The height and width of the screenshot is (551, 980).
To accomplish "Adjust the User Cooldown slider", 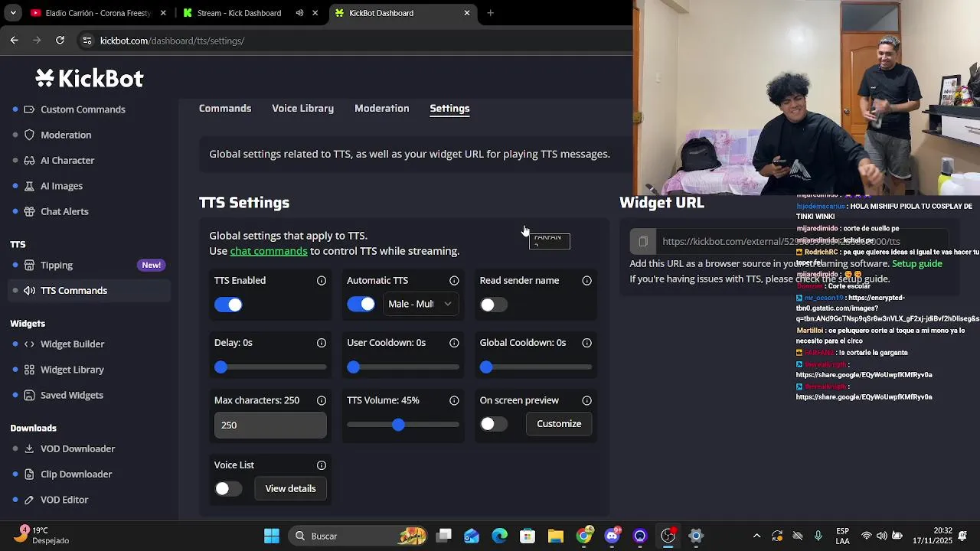I will 403,367.
